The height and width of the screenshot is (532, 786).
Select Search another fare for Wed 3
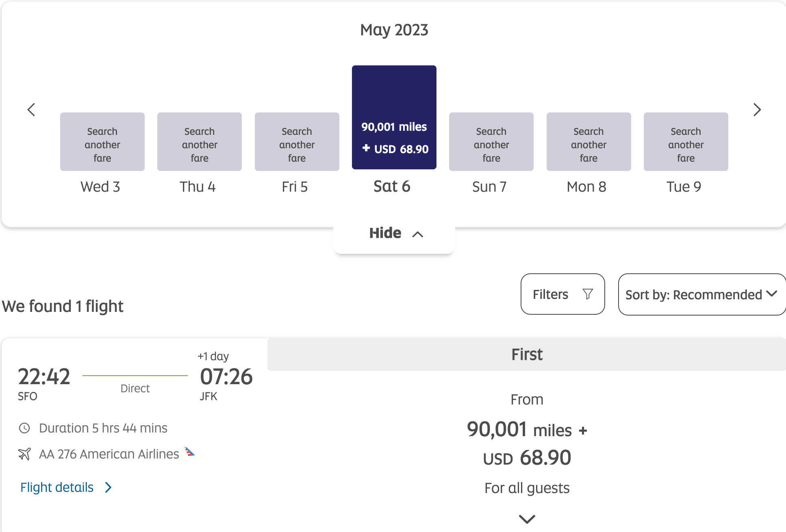(x=102, y=141)
